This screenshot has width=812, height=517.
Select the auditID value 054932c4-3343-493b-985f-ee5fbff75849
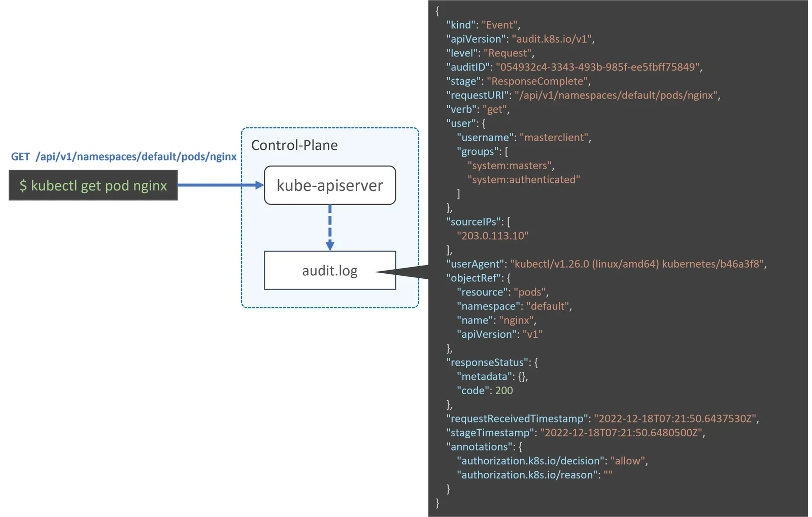(x=598, y=67)
